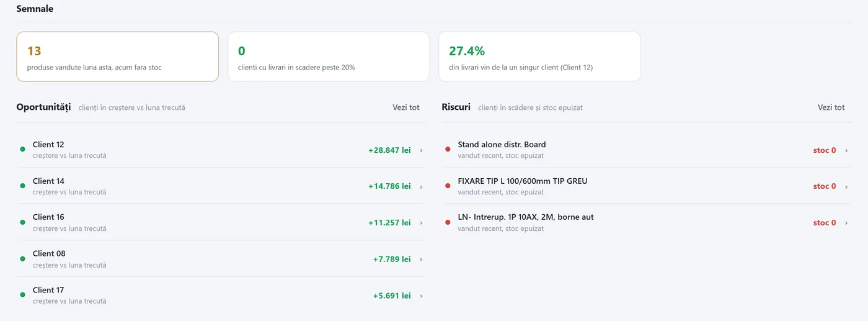Click chevron on Client 17 row
This screenshot has width=868, height=321.
pyautogui.click(x=422, y=296)
